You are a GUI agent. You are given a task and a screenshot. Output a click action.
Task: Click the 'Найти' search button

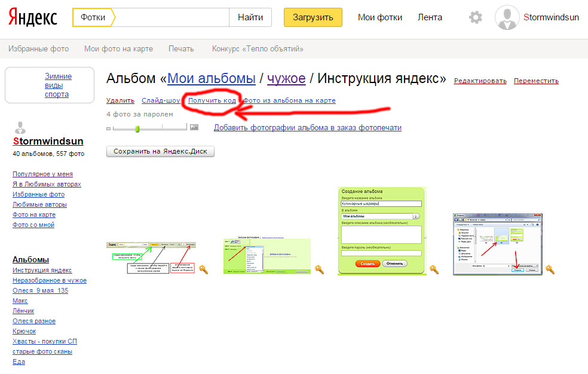[x=250, y=17]
